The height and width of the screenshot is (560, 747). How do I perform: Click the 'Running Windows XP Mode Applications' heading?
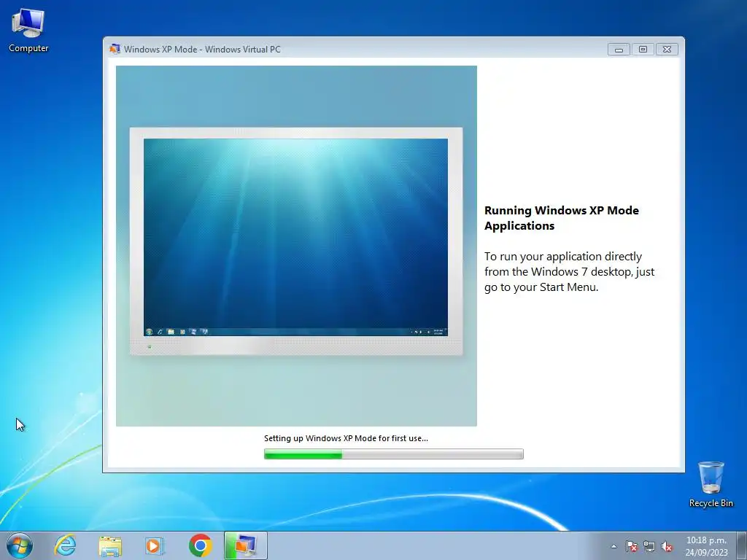click(562, 218)
